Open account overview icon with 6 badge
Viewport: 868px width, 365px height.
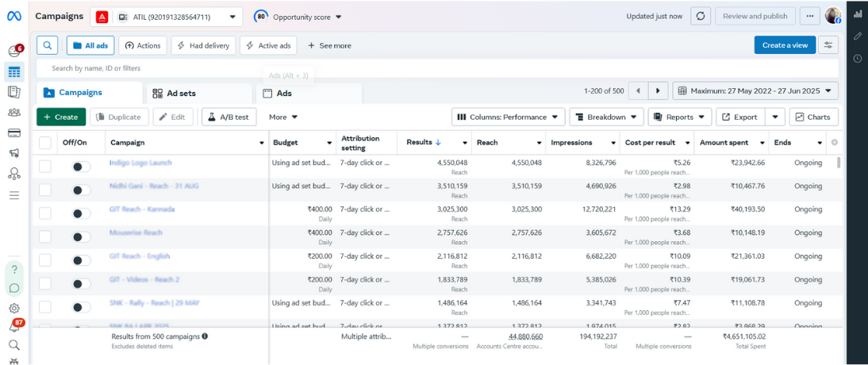coord(14,52)
